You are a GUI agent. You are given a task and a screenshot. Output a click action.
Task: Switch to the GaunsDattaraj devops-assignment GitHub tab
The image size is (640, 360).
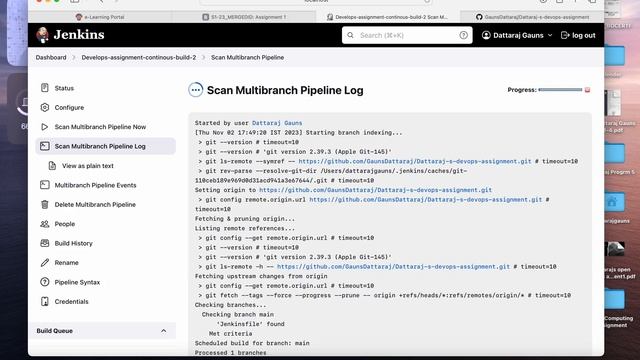pos(532,17)
